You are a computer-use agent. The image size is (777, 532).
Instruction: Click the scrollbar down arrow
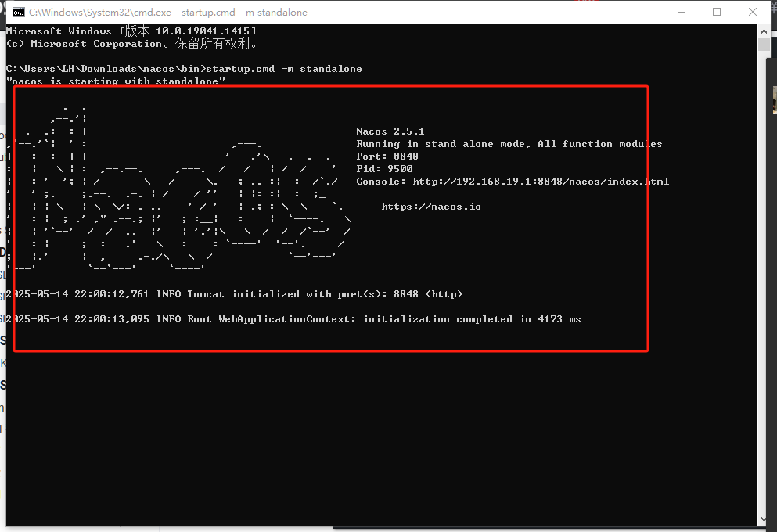pyautogui.click(x=764, y=519)
